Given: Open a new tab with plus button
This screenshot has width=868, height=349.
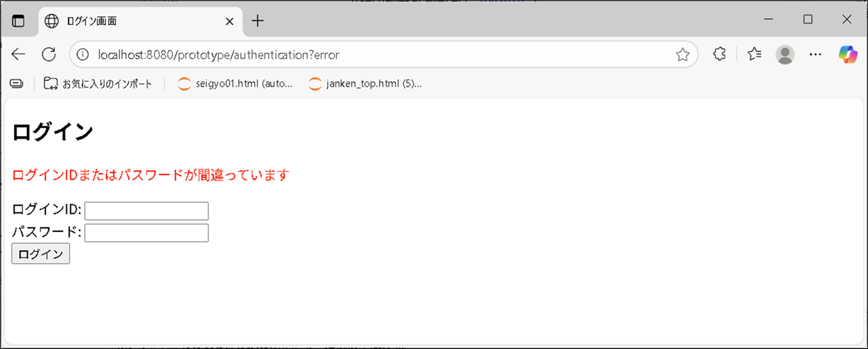Looking at the screenshot, I should coord(257,21).
